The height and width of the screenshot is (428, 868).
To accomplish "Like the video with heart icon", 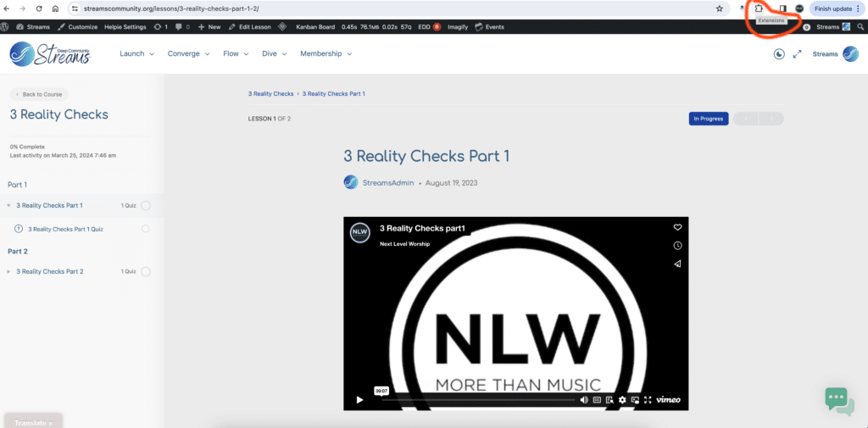I will [677, 227].
